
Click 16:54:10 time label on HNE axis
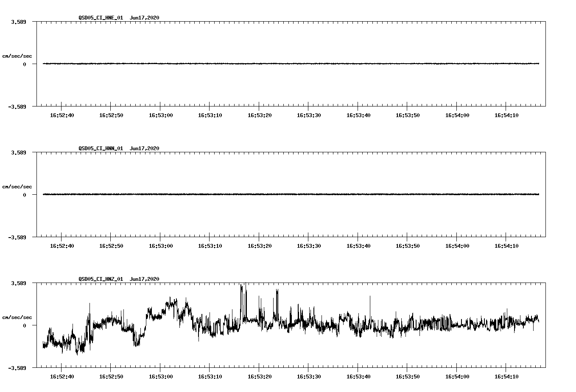(506, 115)
